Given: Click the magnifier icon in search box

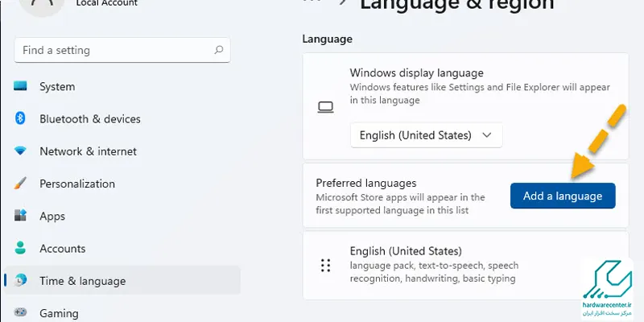Looking at the screenshot, I should 219,50.
